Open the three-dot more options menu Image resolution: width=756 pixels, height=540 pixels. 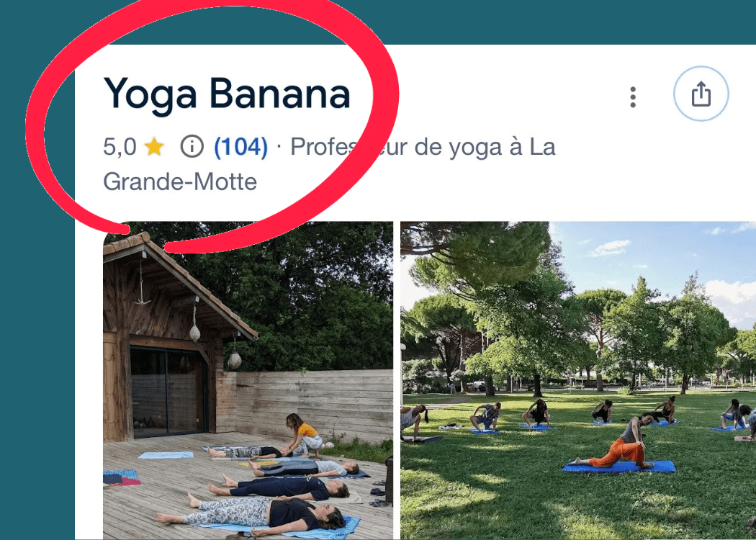click(x=633, y=97)
